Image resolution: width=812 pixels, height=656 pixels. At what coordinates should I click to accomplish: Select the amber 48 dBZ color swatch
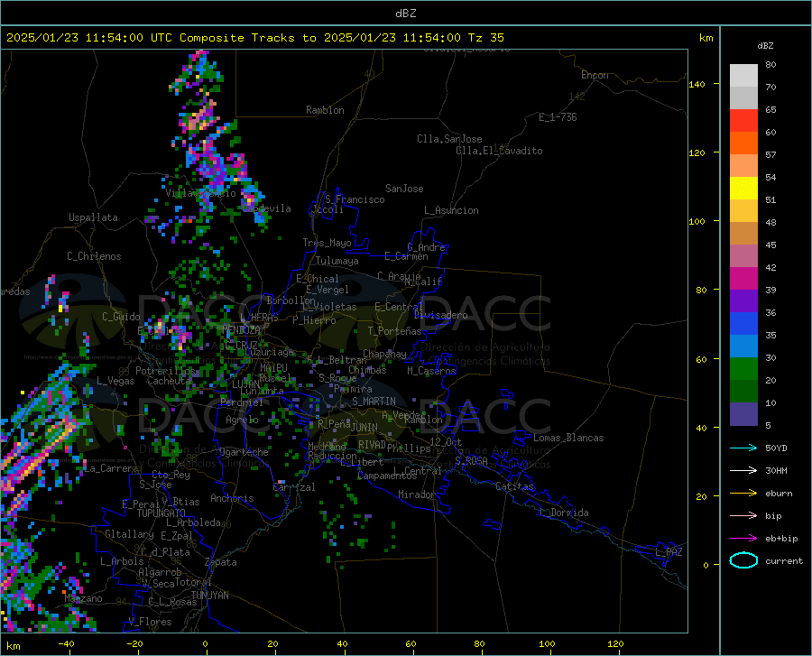[743, 211]
